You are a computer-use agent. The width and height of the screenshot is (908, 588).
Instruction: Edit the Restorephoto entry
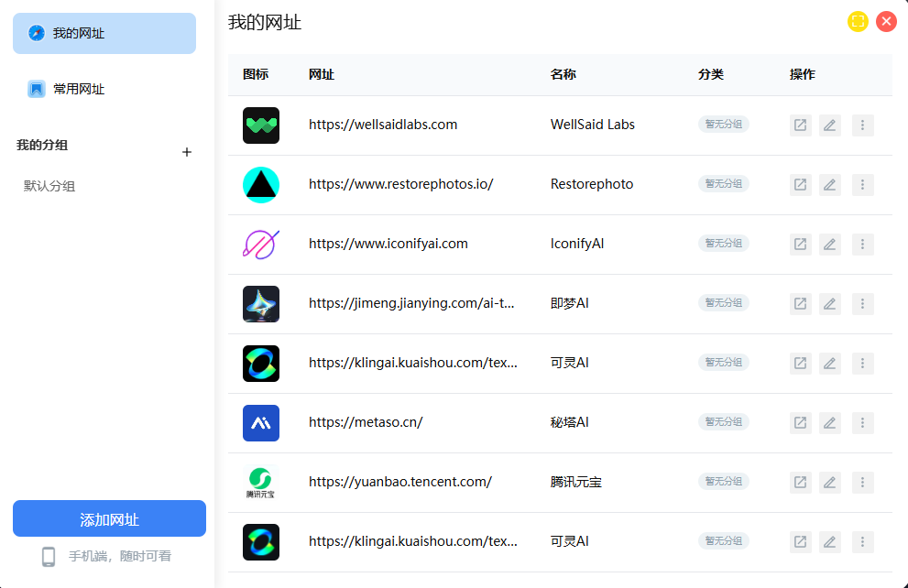tap(829, 185)
